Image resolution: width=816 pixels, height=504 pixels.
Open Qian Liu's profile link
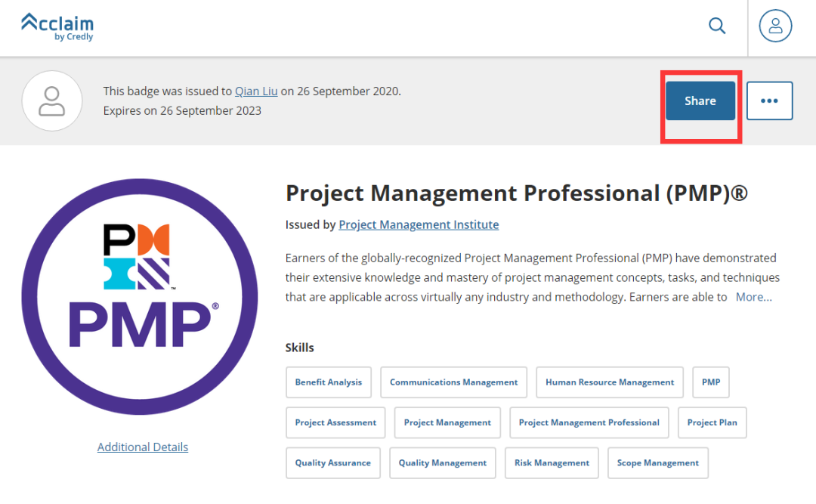coord(256,91)
